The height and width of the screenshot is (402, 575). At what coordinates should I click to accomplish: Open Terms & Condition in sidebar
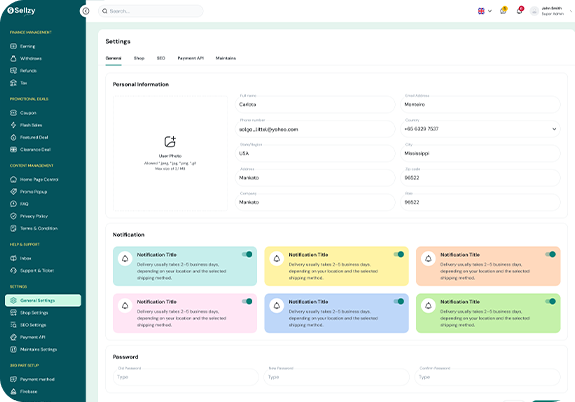click(34, 228)
